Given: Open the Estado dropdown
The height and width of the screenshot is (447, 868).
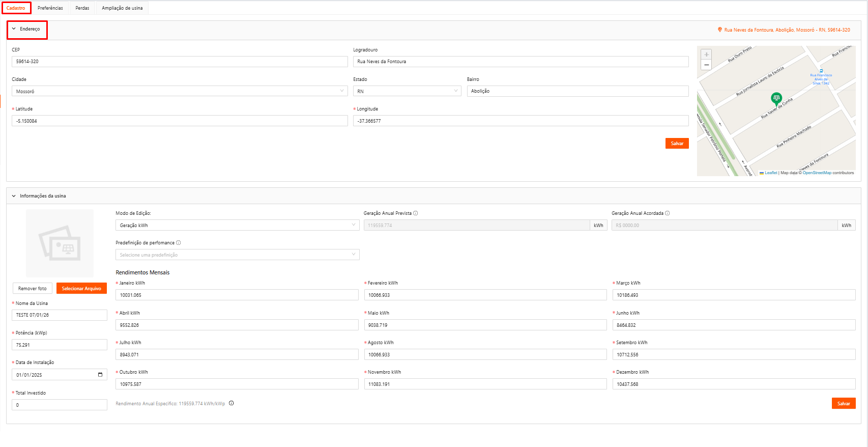Looking at the screenshot, I should coord(408,91).
